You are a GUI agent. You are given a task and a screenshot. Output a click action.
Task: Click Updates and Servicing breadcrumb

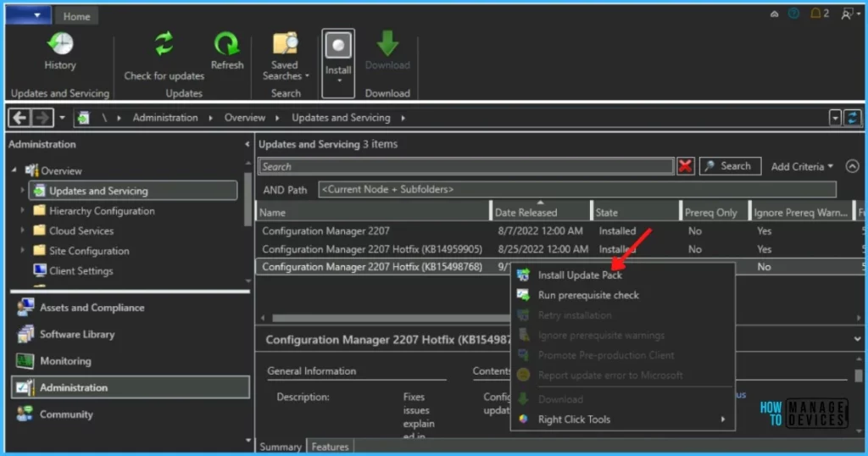[341, 117]
